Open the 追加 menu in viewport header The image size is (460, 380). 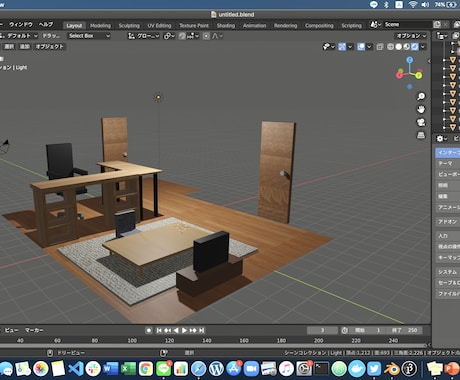[x=24, y=47]
